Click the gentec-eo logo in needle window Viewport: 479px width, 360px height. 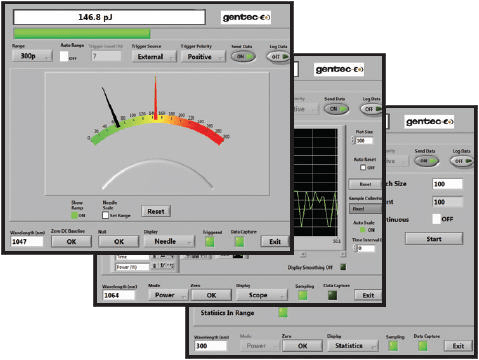[246, 17]
